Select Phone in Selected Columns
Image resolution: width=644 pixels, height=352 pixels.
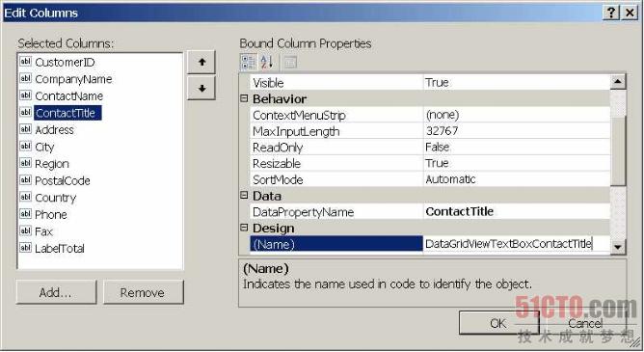tap(51, 214)
